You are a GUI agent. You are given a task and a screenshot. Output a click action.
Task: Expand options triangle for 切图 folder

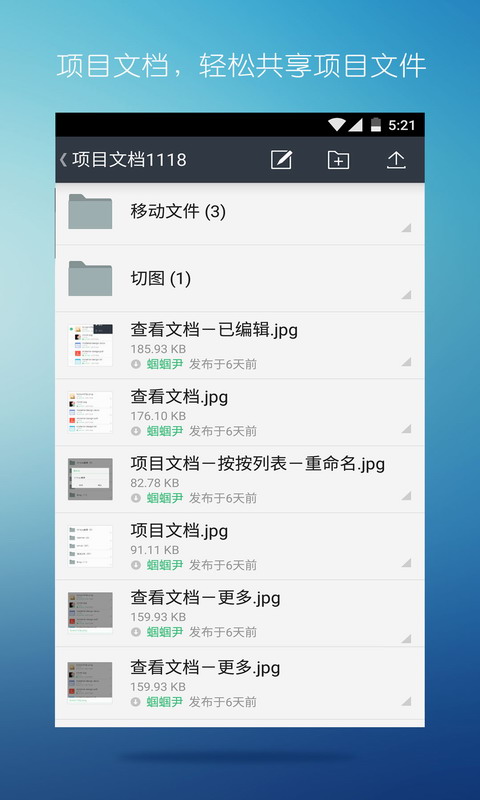coord(406,294)
